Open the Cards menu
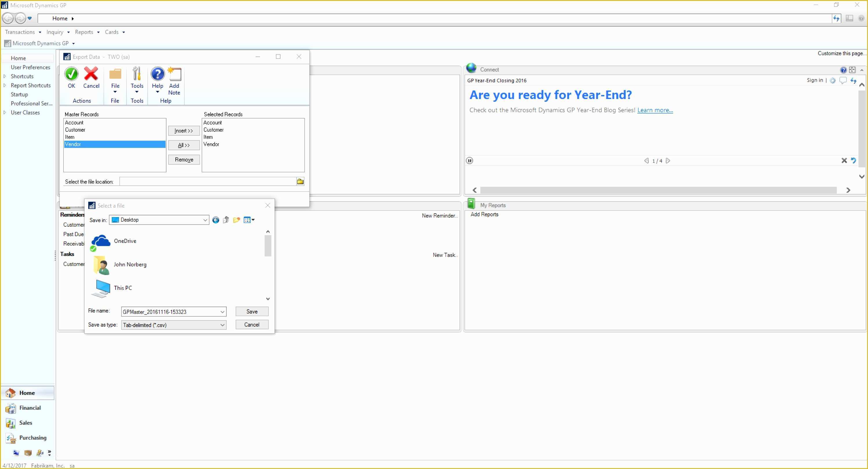The image size is (868, 469). pos(115,32)
